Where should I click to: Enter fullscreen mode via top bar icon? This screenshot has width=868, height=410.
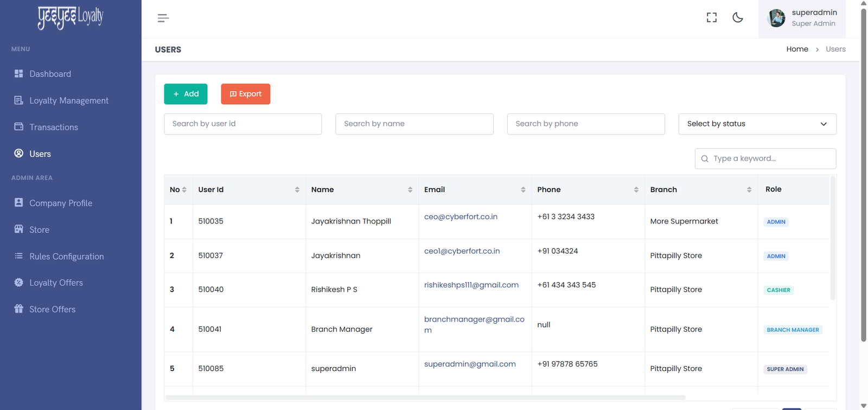point(711,18)
